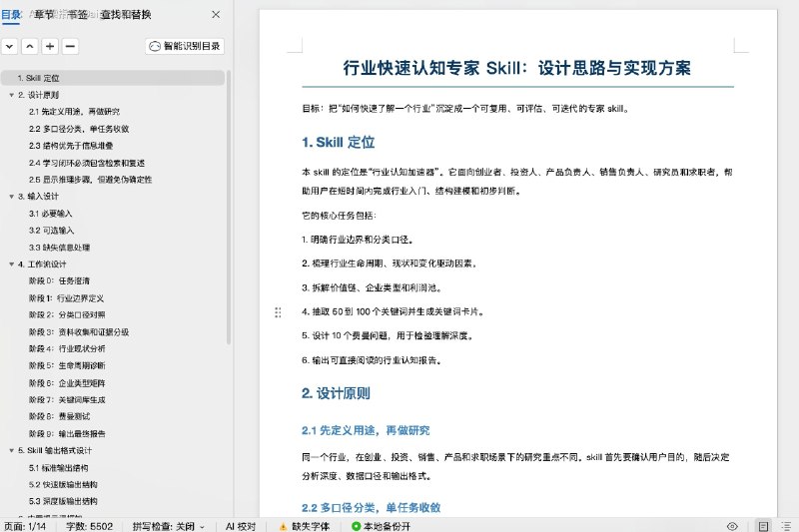Click the heading 2. 设计原则 in document
The width and height of the screenshot is (799, 532).
[336, 393]
